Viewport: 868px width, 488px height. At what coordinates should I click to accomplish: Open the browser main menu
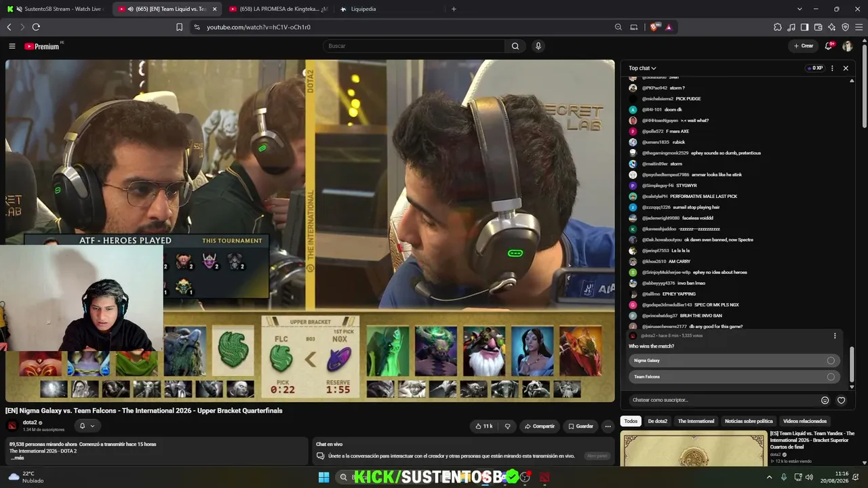859,27
